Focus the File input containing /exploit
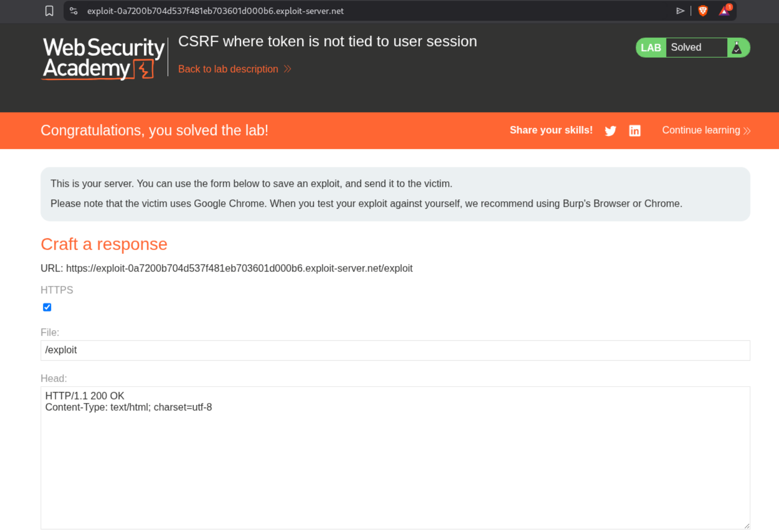This screenshot has height=532, width=779. tap(395, 350)
